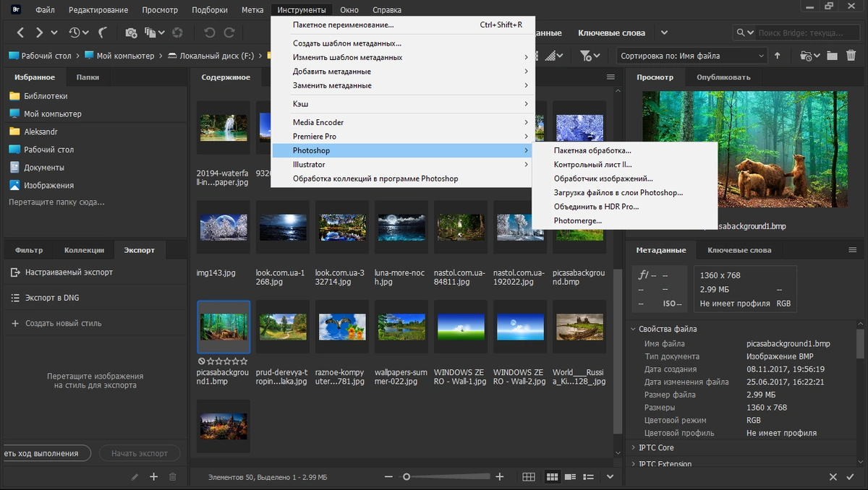Viewport: 868px width, 490px height.
Task: Open the sort by file name dropdown
Action: [x=692, y=56]
